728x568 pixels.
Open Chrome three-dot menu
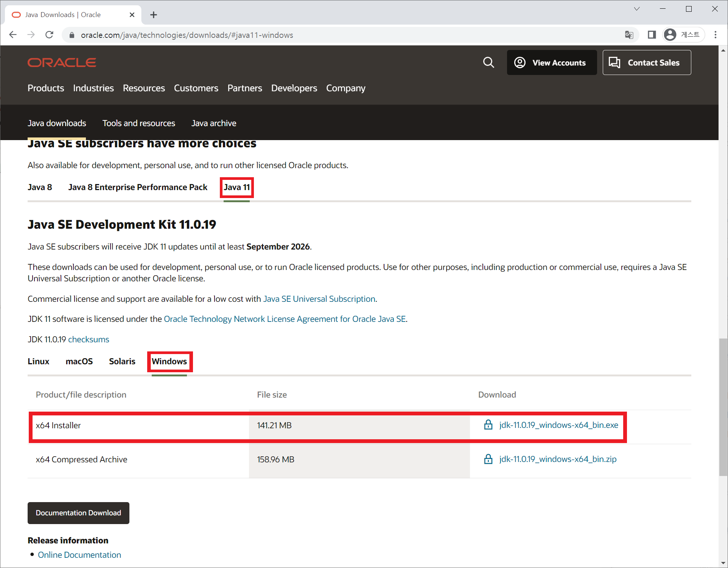715,35
